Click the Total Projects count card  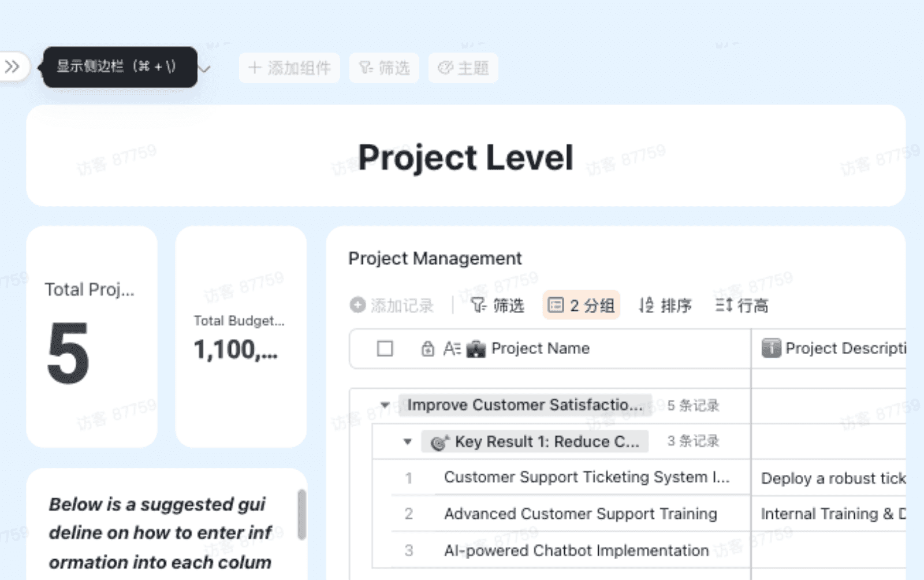[x=92, y=336]
